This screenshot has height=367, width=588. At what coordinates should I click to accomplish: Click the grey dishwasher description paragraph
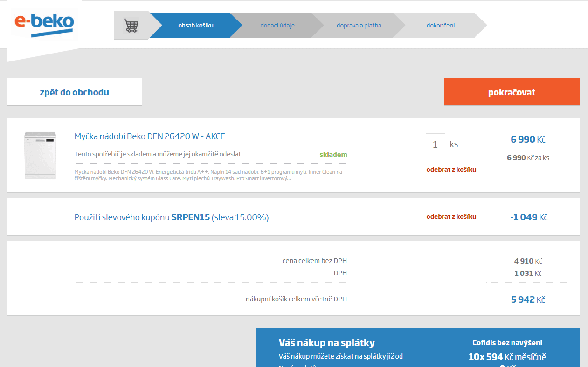(208, 175)
